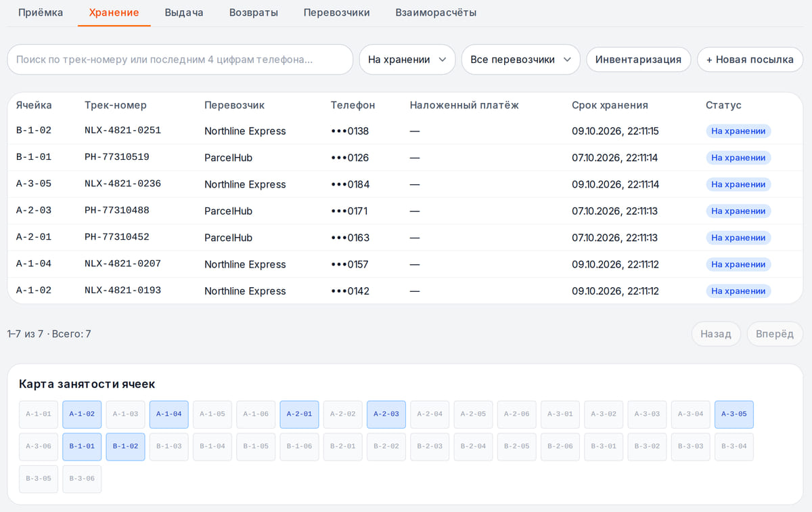This screenshot has width=812, height=512.
Task: Select occupied cell A-1-04 on the map
Action: [x=169, y=414]
